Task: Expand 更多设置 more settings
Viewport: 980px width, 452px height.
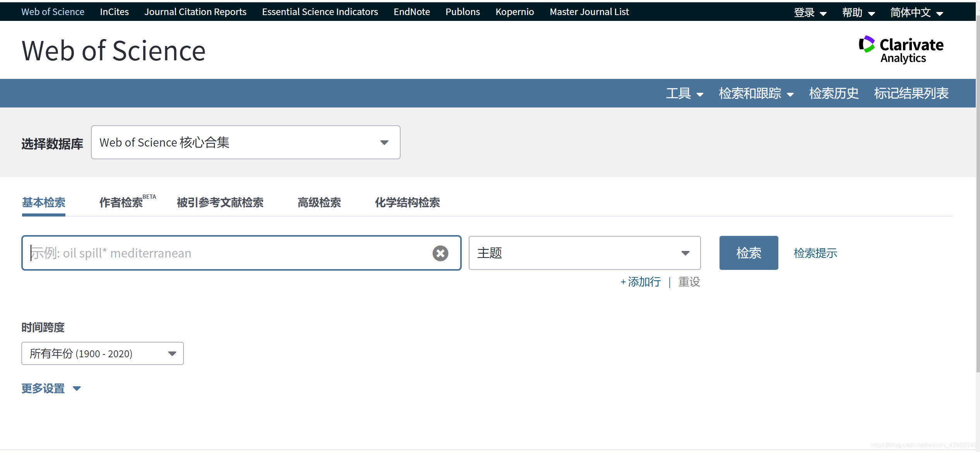Action: 51,388
